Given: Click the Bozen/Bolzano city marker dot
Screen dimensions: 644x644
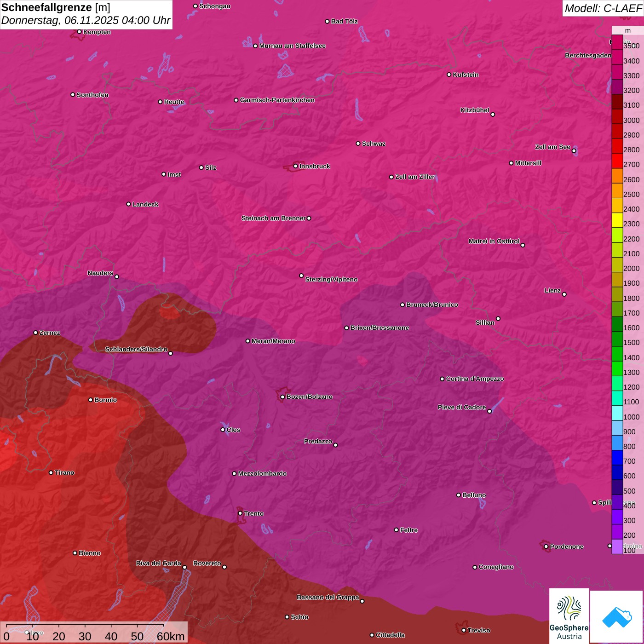Looking at the screenshot, I should (282, 397).
